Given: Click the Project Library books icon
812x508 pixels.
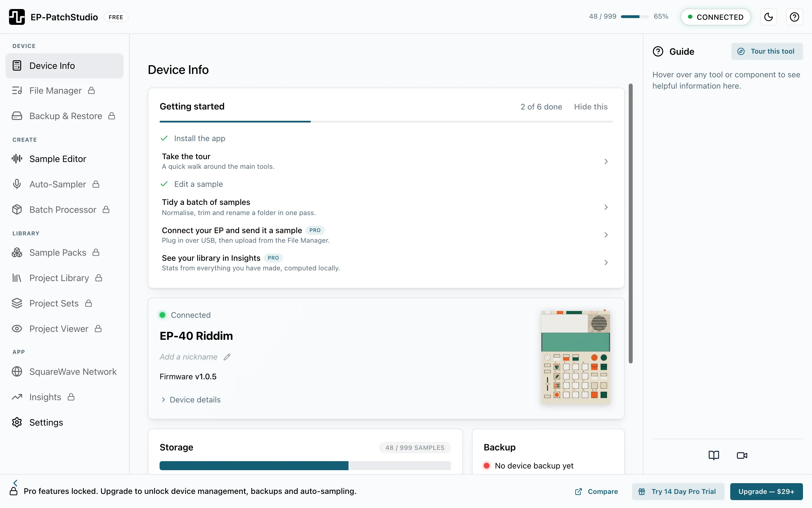Looking at the screenshot, I should tap(17, 278).
